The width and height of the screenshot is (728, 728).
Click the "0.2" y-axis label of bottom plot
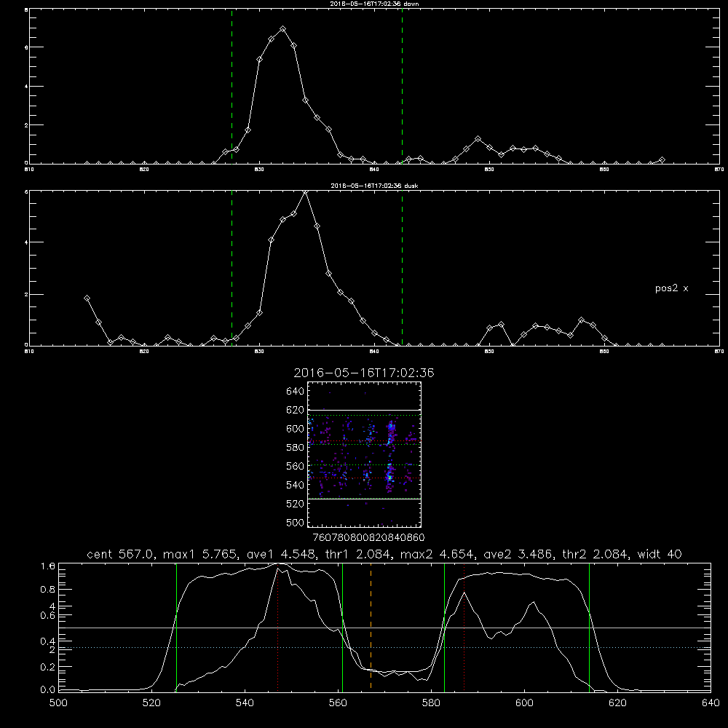pyautogui.click(x=48, y=667)
